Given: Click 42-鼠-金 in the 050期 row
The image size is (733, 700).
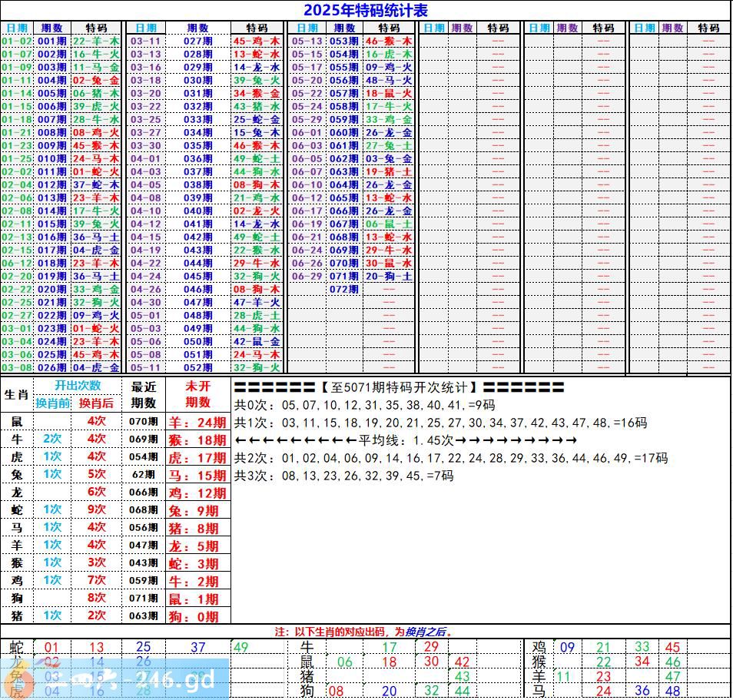Looking at the screenshot, I should 257,342.
